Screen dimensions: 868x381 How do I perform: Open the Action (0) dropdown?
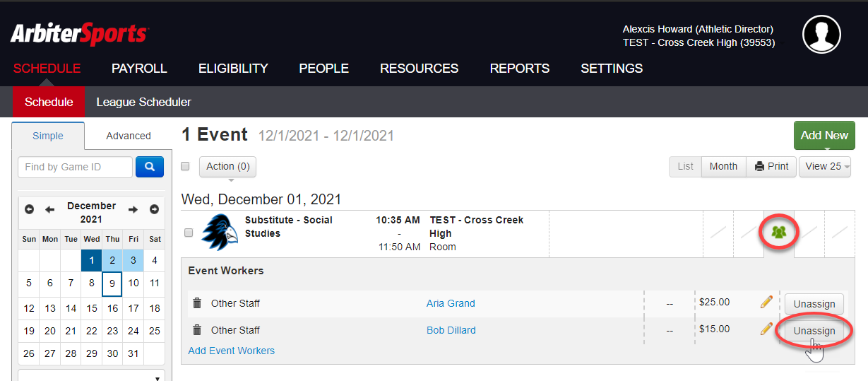(x=227, y=167)
